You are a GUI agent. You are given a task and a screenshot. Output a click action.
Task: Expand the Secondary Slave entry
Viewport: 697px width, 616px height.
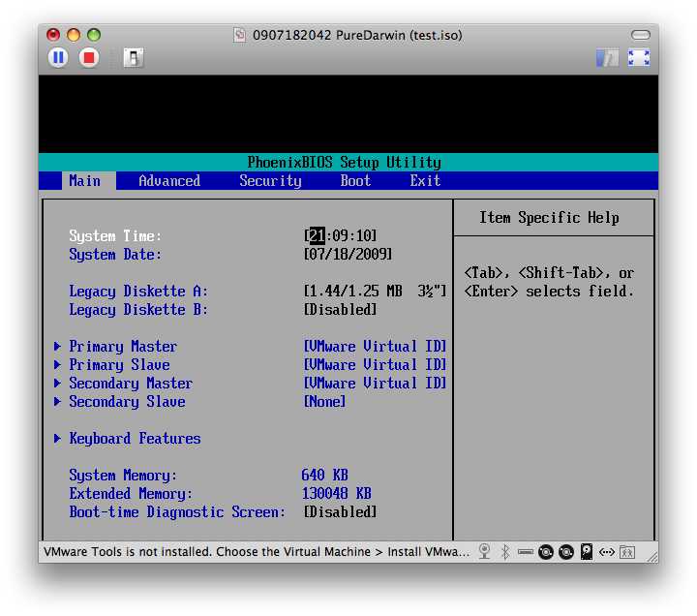coord(120,402)
